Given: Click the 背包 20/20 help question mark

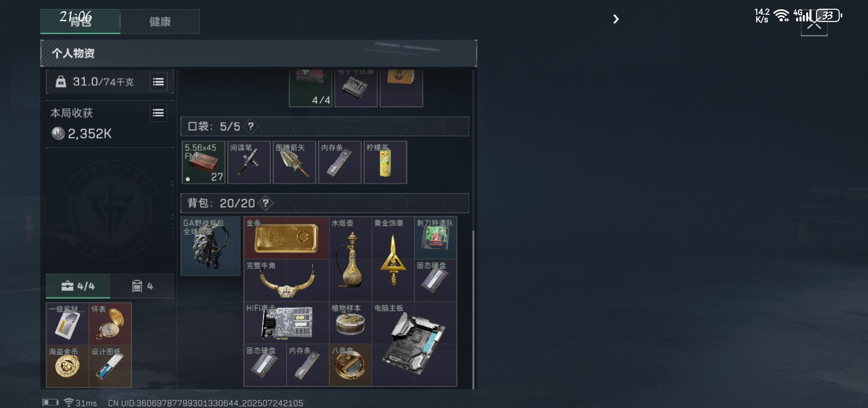Looking at the screenshot, I should tap(266, 203).
